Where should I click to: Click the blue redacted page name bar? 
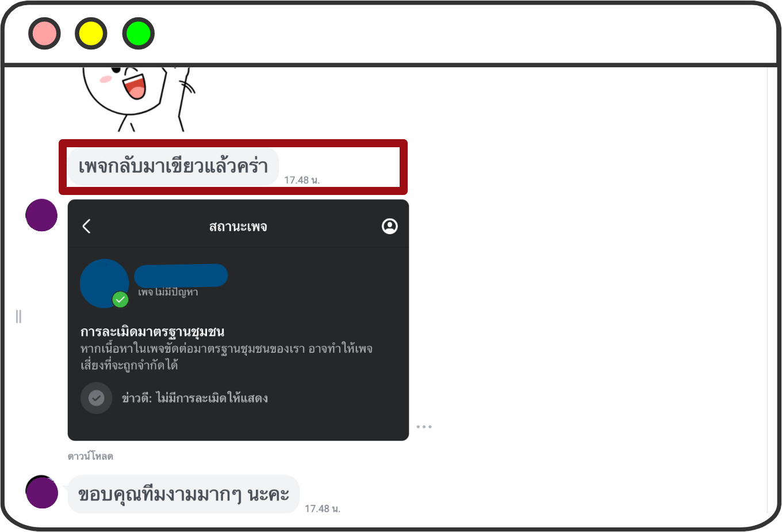pyautogui.click(x=181, y=275)
